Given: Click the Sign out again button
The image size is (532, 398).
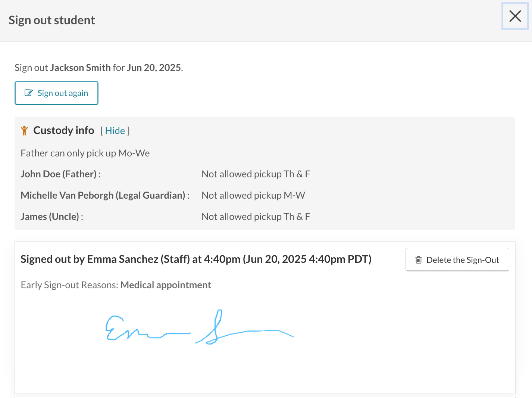Looking at the screenshot, I should point(56,93).
